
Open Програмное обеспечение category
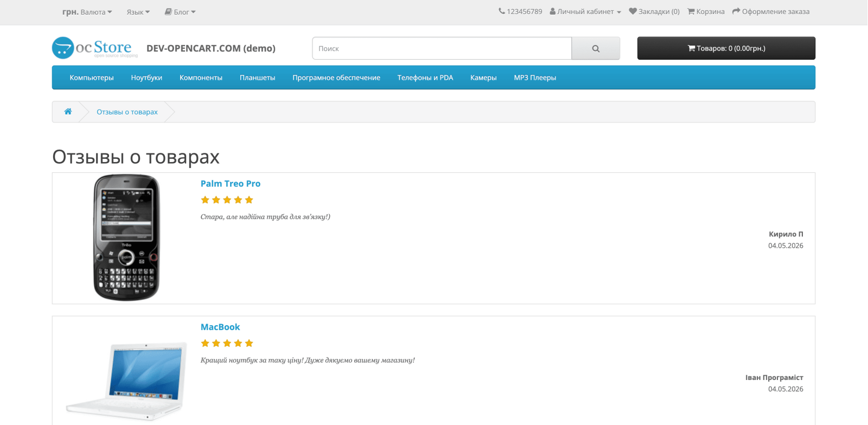point(336,78)
